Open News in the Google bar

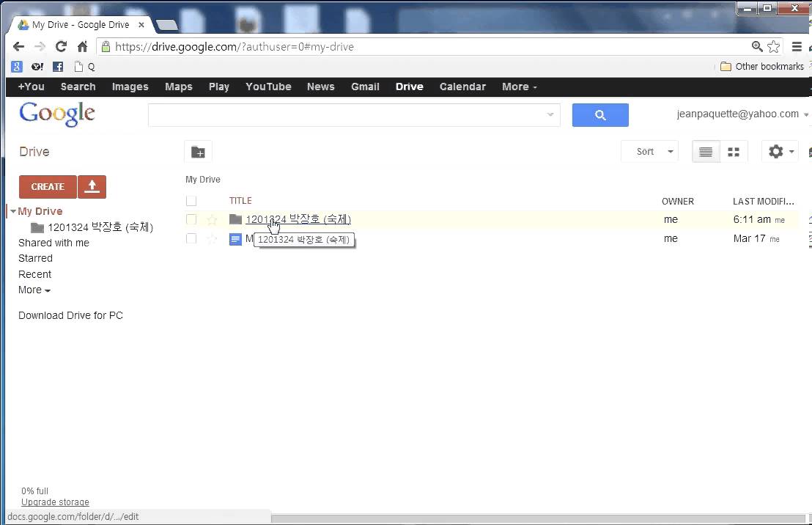tap(320, 87)
